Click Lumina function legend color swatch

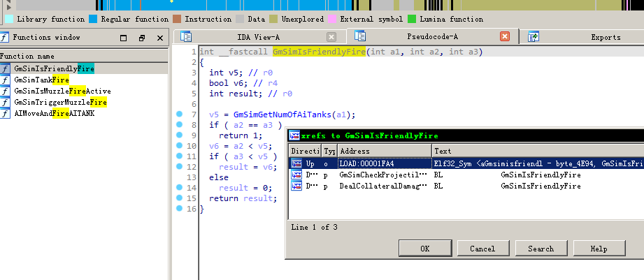point(412,19)
